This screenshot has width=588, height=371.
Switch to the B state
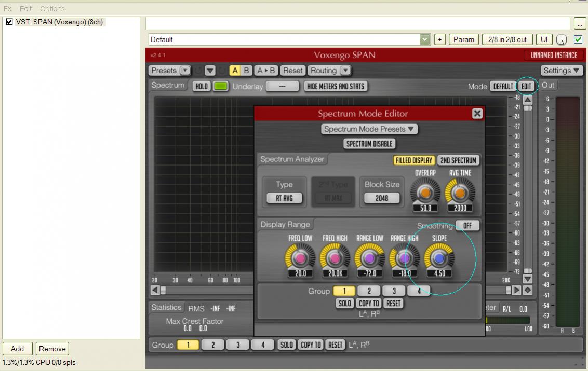(x=246, y=71)
